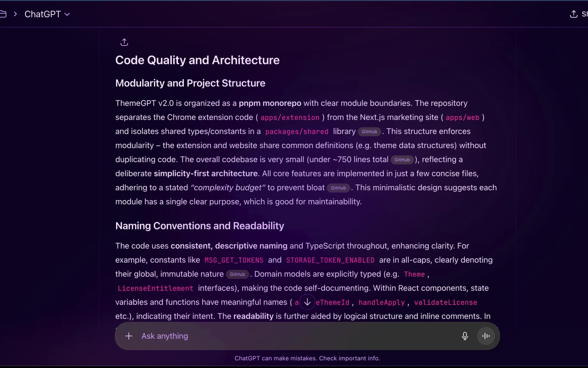Open GitHub citation after immutable nature
Viewport: 588px width, 368px height.
(237, 274)
